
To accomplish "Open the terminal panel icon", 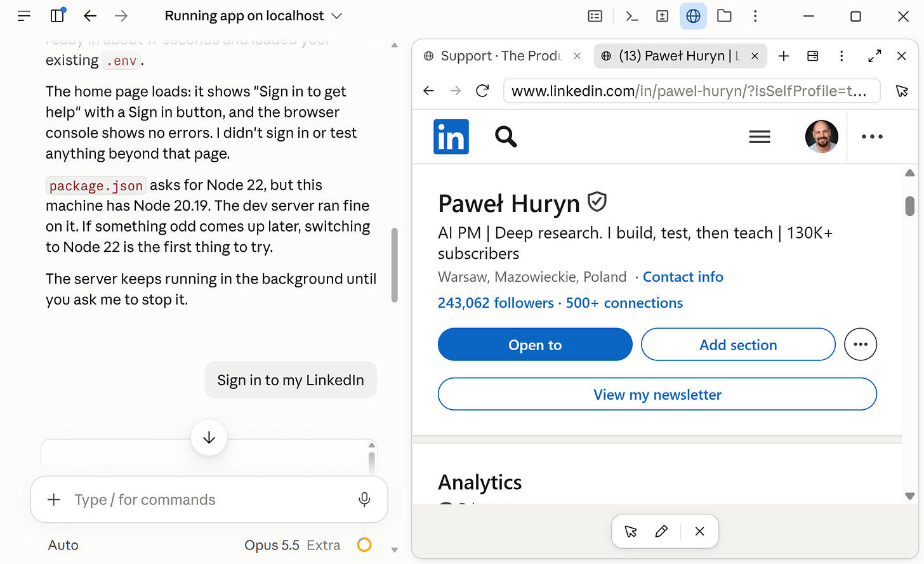I will click(631, 16).
